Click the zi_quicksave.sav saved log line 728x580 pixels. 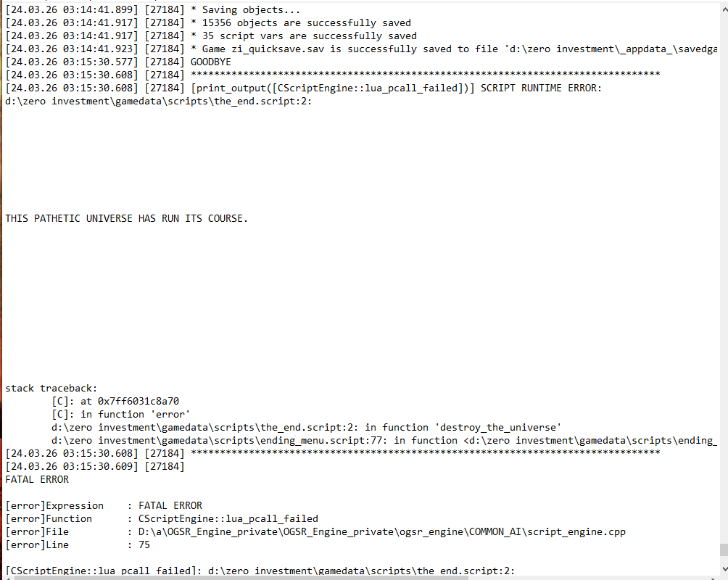[x=361, y=49]
